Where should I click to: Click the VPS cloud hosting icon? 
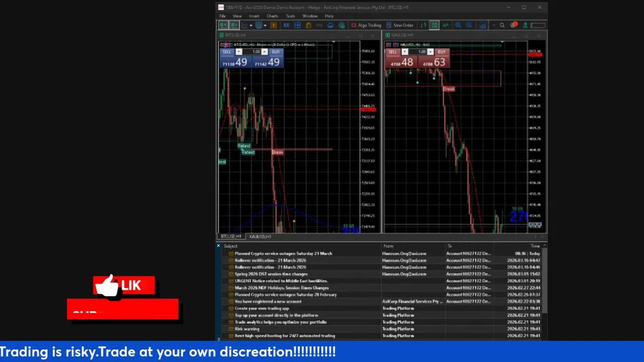(x=330, y=25)
